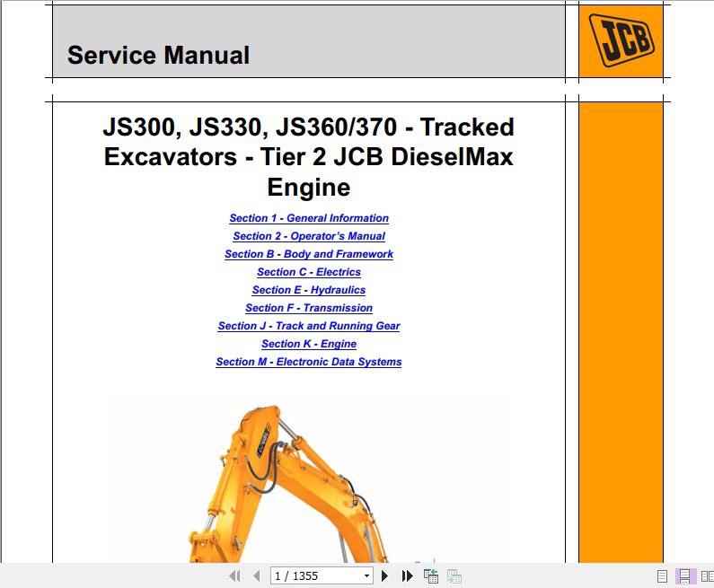Click the Service Manual heading text
The height and width of the screenshot is (588, 714).
click(x=158, y=55)
